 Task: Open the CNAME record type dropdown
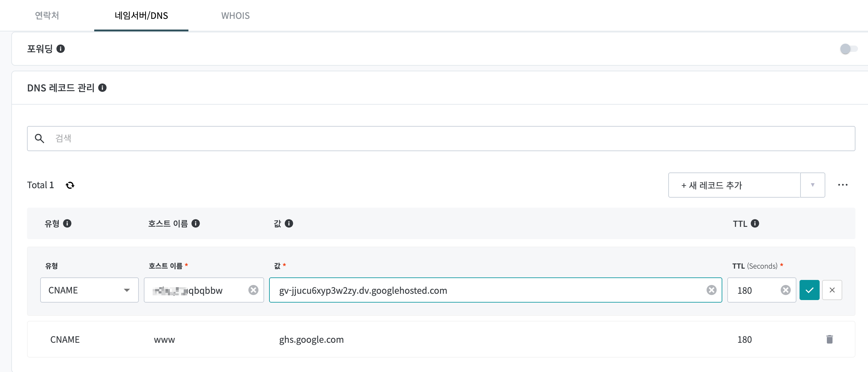point(89,290)
